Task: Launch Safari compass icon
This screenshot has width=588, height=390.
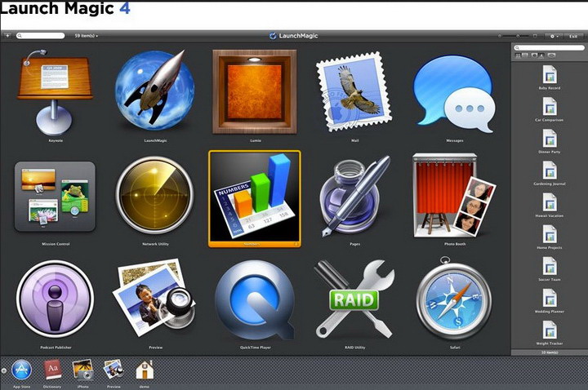Action: 454,298
